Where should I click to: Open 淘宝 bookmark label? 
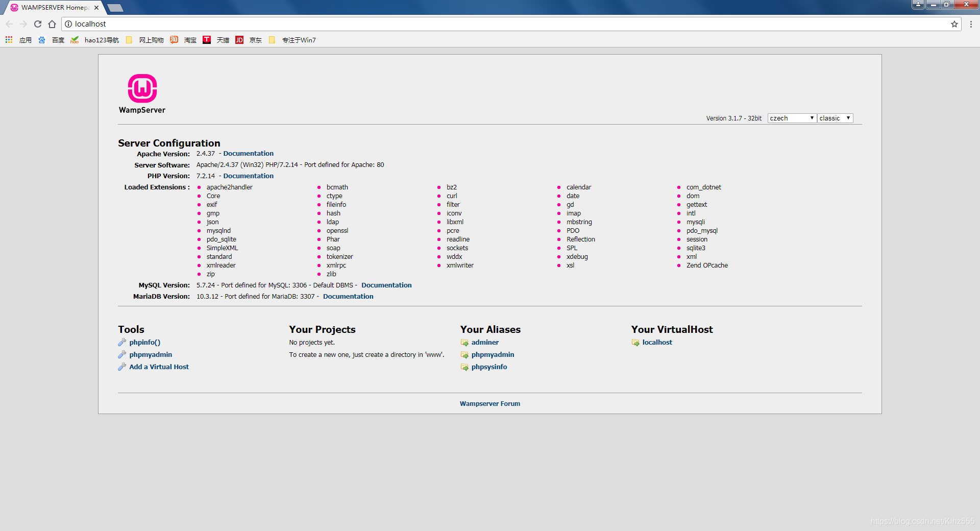[190, 40]
